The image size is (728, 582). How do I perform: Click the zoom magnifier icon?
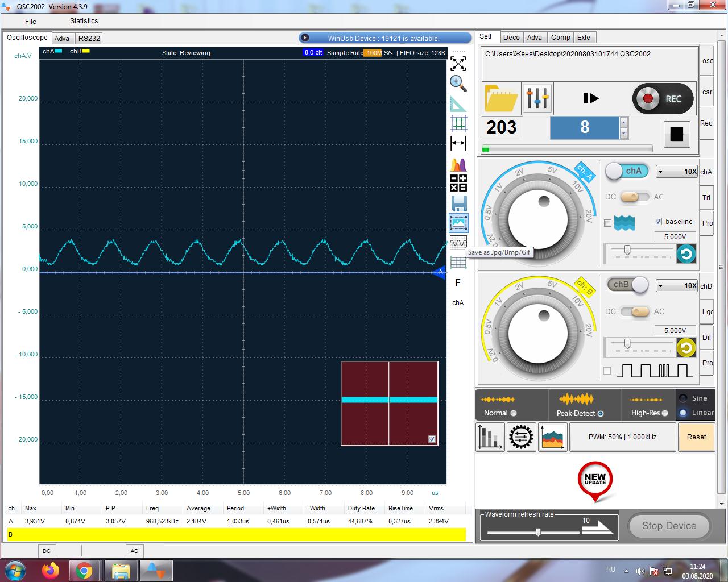[x=458, y=83]
